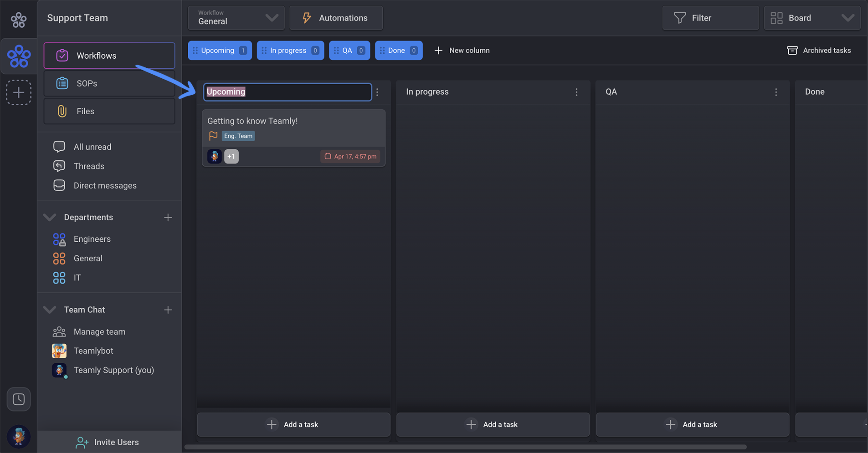Open the Board view dropdown
Viewport: 868px width, 453px height.
coord(812,18)
